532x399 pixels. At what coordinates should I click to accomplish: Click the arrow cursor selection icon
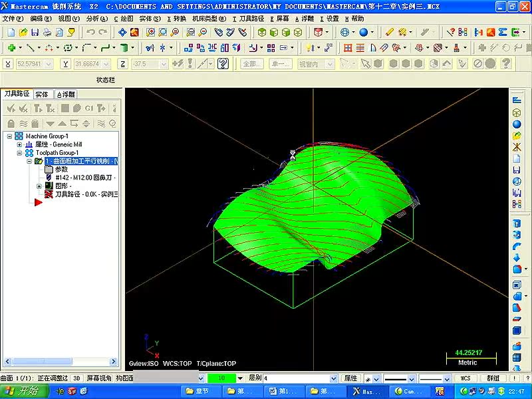pyautogui.click(x=365, y=63)
